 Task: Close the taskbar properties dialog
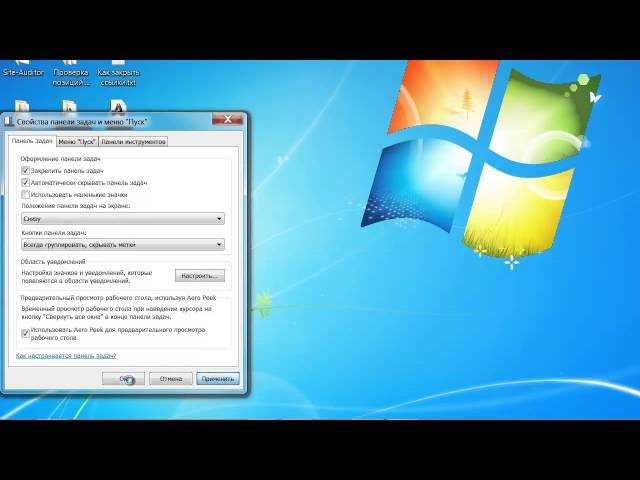[227, 119]
